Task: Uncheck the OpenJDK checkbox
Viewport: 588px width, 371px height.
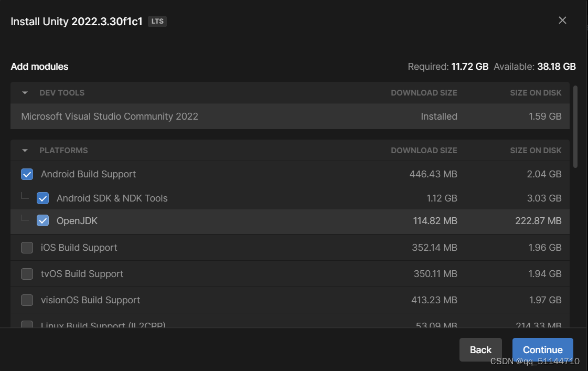Action: click(43, 220)
